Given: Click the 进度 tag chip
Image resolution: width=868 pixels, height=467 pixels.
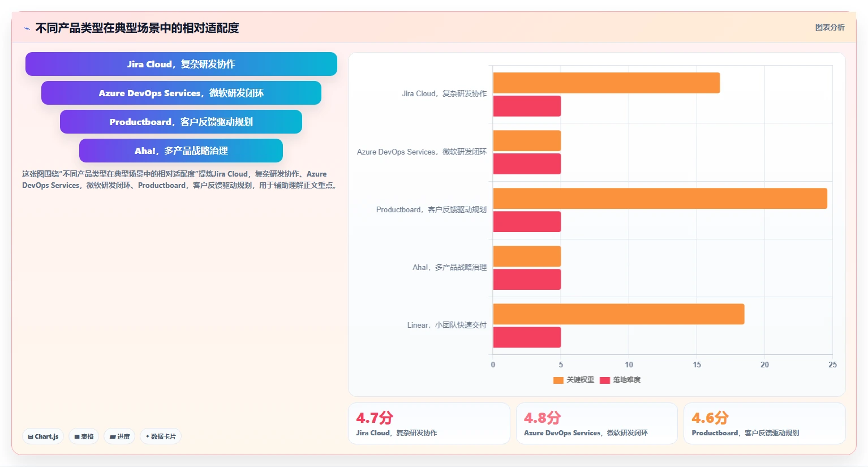Looking at the screenshot, I should 119,436.
